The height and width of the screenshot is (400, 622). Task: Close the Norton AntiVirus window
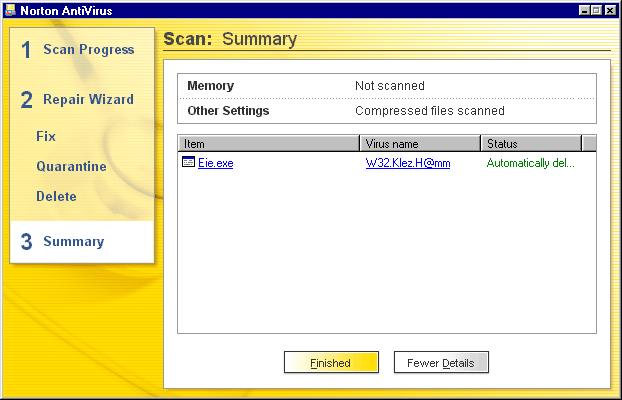point(611,10)
